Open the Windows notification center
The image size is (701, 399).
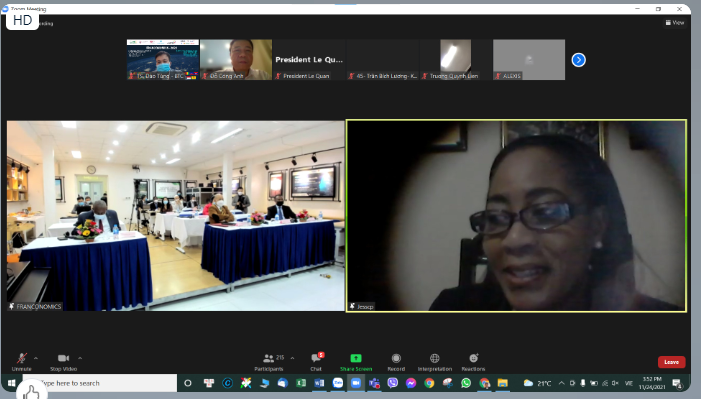coord(677,383)
